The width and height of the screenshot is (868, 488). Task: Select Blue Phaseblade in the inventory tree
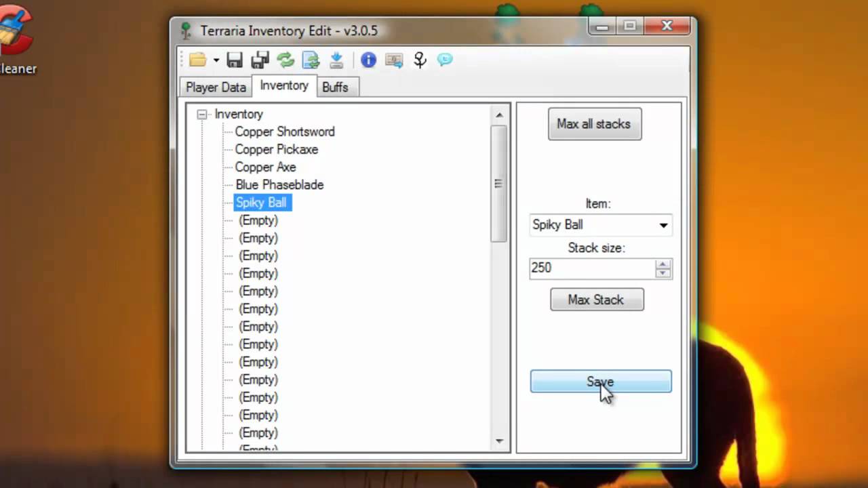(279, 184)
